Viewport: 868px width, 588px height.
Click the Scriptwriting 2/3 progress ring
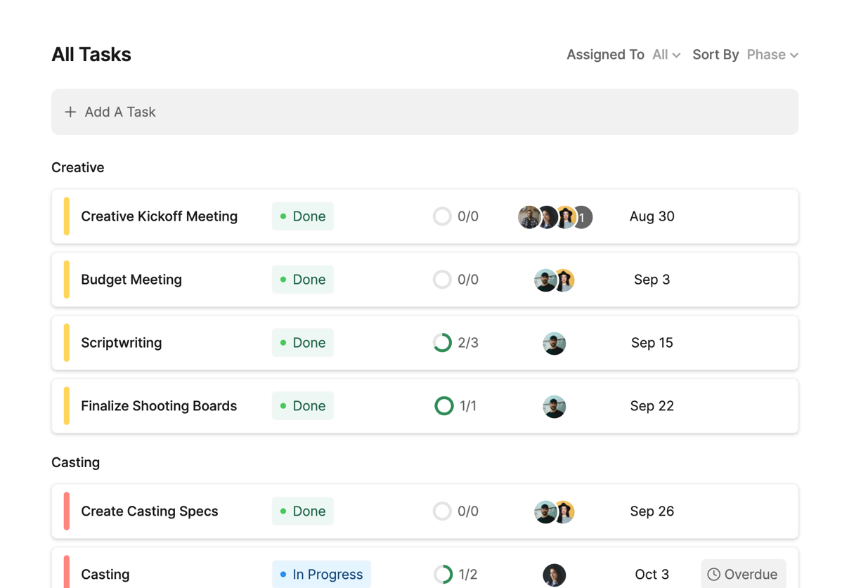442,343
